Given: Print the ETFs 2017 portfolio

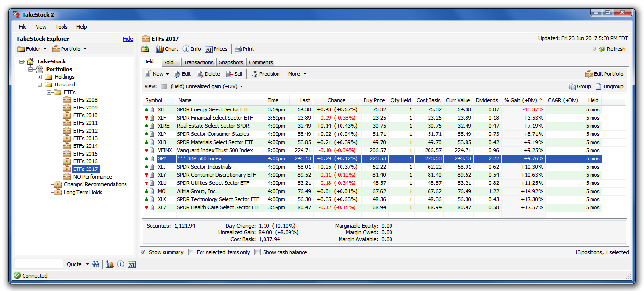Looking at the screenshot, I should 244,49.
